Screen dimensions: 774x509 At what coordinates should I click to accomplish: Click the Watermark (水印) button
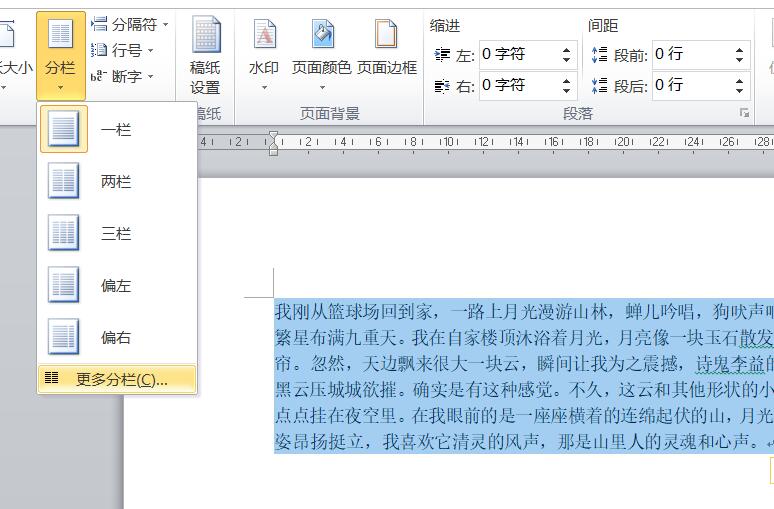pyautogui.click(x=264, y=55)
